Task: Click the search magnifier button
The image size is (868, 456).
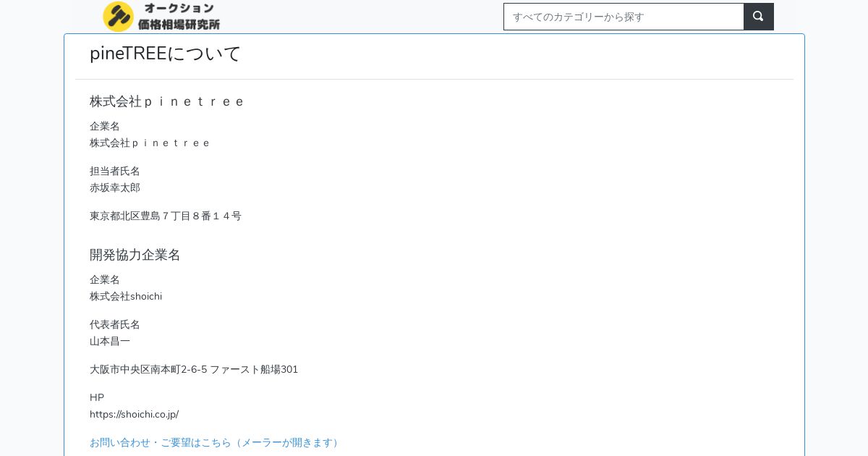Action: click(x=759, y=17)
